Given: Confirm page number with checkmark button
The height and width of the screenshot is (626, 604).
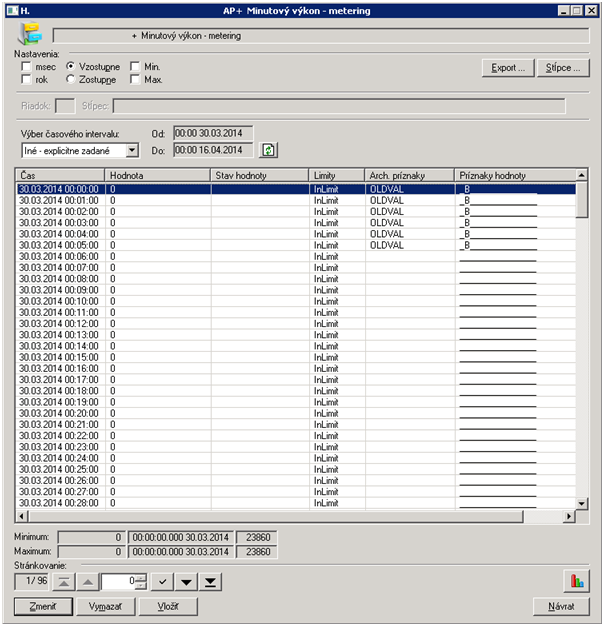Looking at the screenshot, I should (164, 581).
